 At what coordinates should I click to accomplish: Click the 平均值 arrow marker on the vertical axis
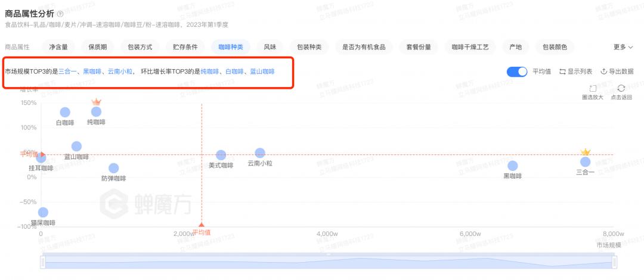[x=43, y=154]
